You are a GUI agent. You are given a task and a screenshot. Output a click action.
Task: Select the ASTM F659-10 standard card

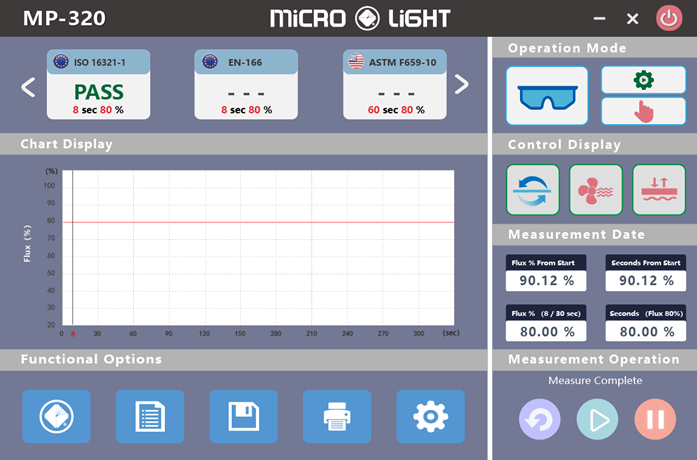(393, 85)
